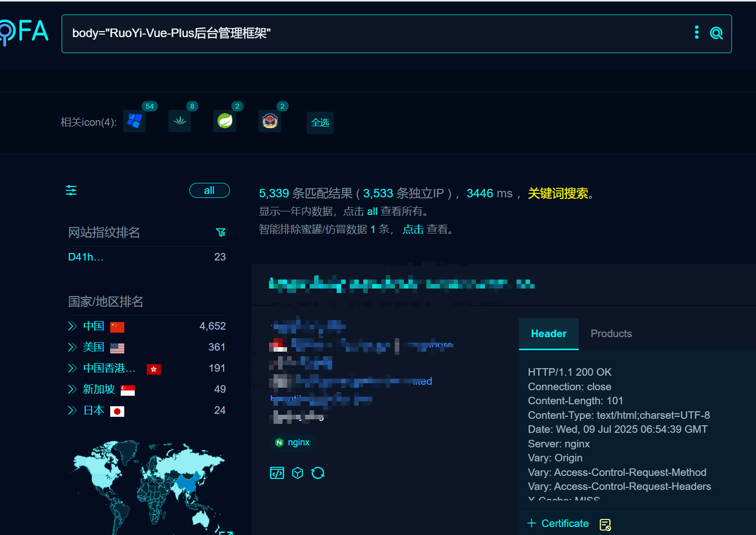Select the Spring leaf icon with 2 results

pyautogui.click(x=224, y=121)
